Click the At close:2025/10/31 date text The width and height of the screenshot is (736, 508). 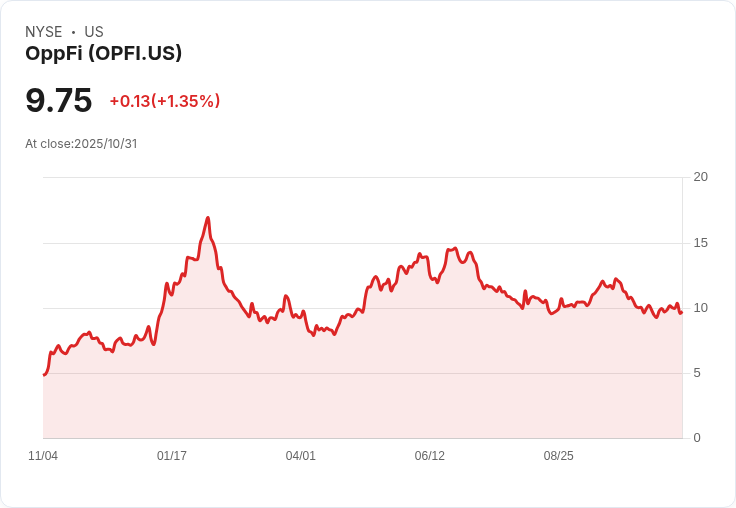[x=81, y=144]
